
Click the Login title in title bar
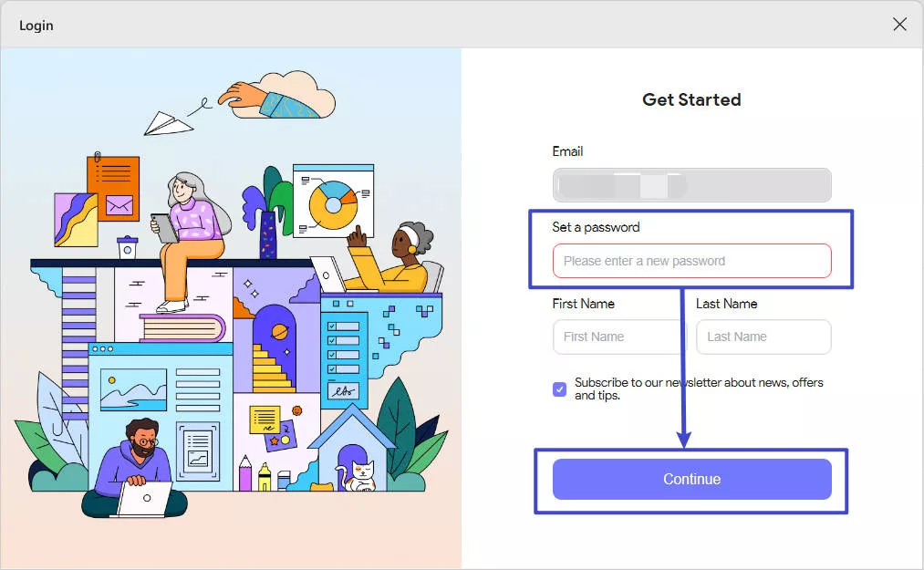click(36, 26)
